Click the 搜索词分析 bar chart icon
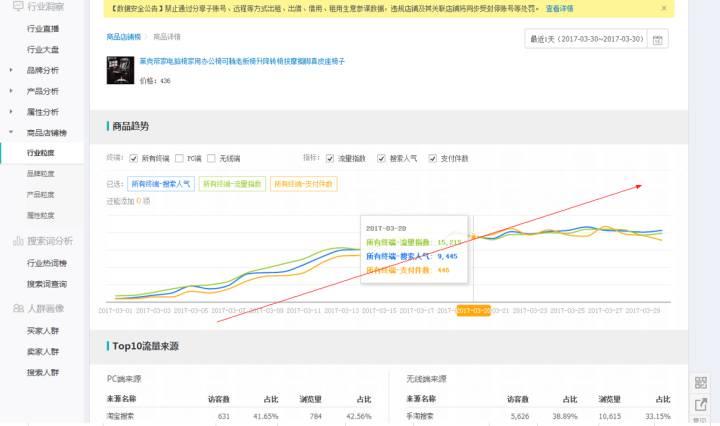 point(18,241)
